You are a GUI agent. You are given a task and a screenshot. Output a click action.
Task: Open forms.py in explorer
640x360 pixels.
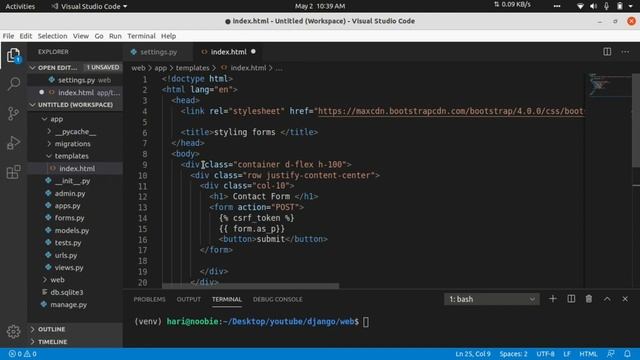pos(75,218)
